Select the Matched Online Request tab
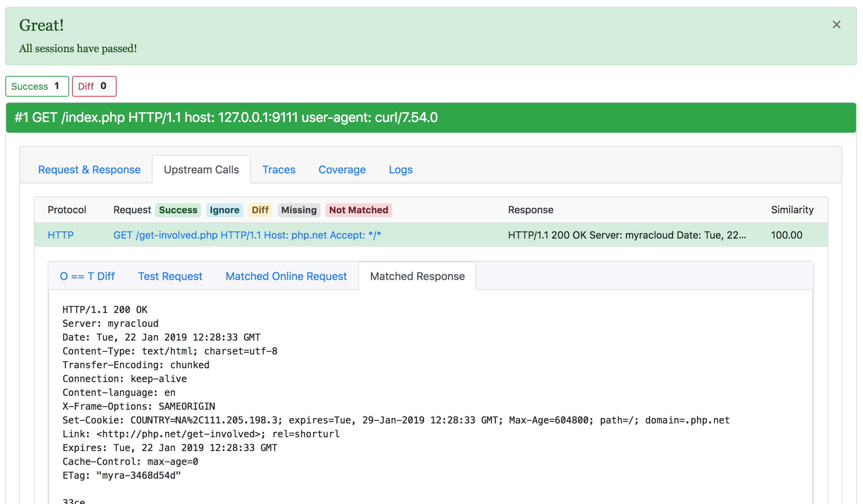Screen dimensions: 863x504 tap(286, 276)
